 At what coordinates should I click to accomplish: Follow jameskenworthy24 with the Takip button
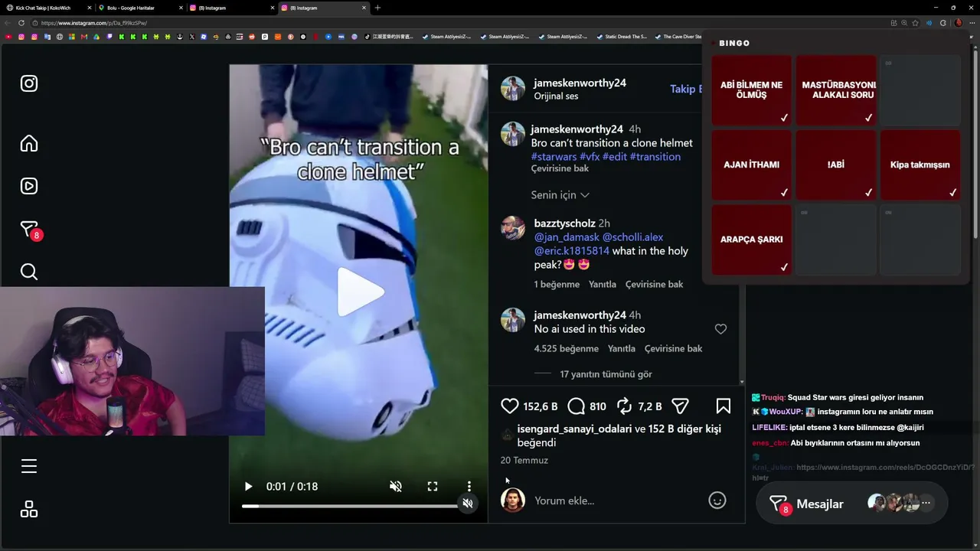(x=686, y=89)
